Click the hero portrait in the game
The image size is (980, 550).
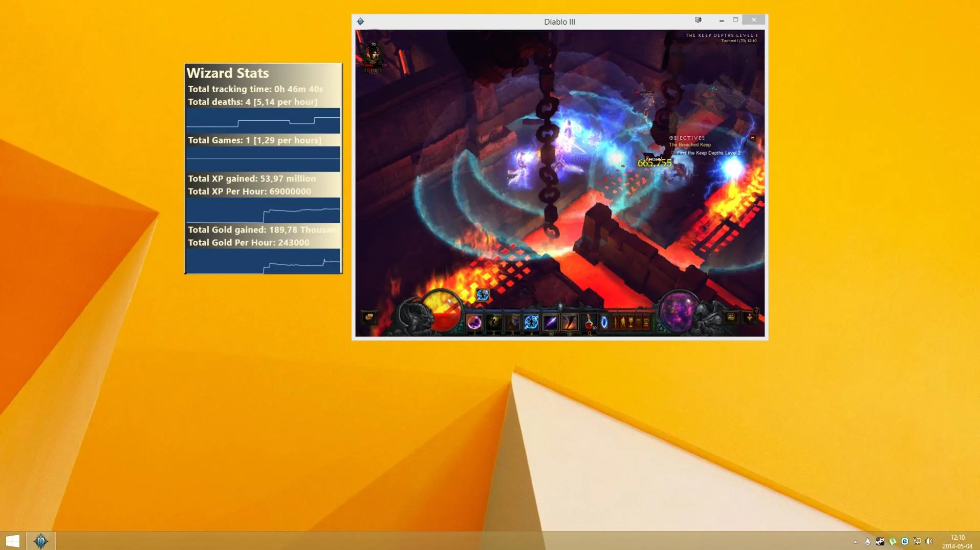click(x=373, y=55)
